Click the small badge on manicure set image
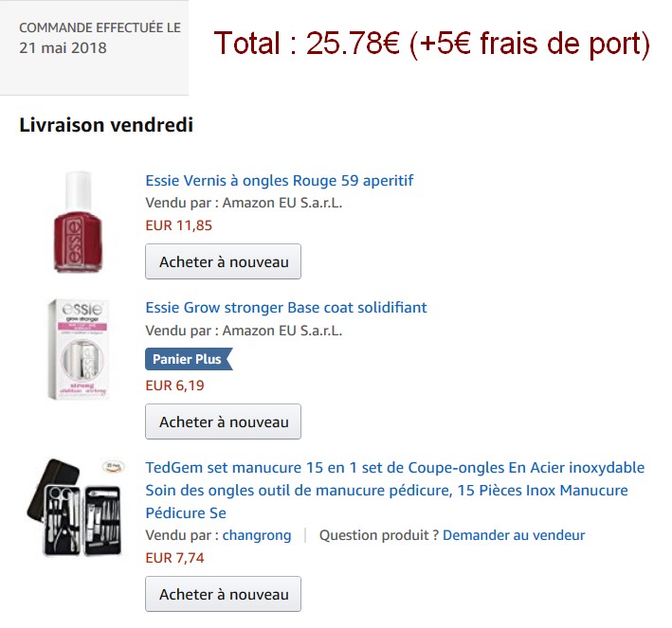The height and width of the screenshot is (628, 672). coord(114,466)
